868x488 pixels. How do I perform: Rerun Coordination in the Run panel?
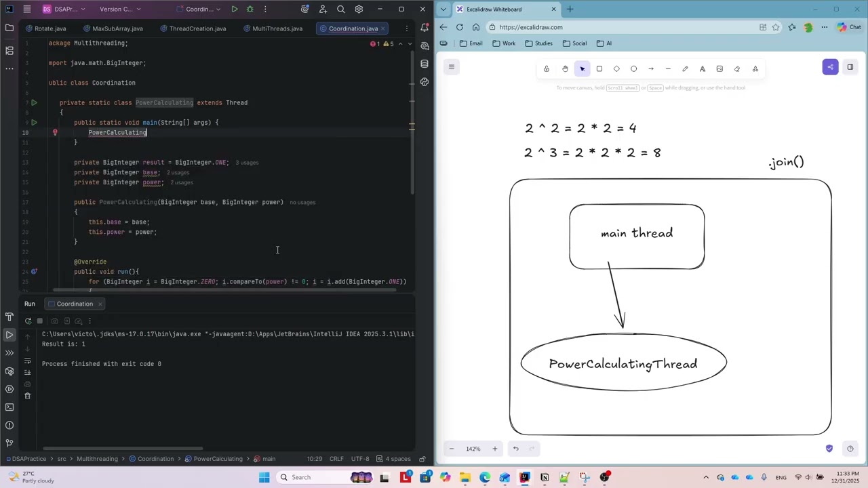[28, 321]
